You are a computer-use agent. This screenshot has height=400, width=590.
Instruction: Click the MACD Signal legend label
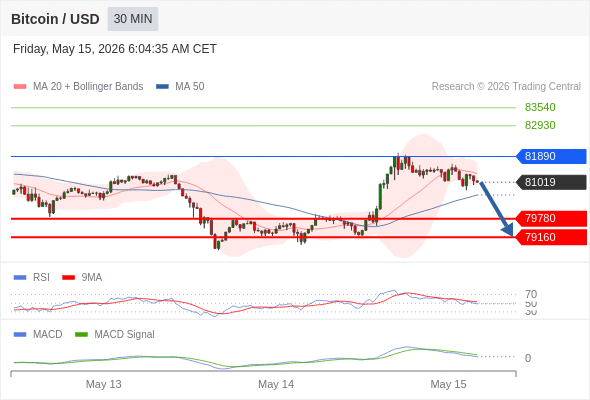(x=125, y=335)
